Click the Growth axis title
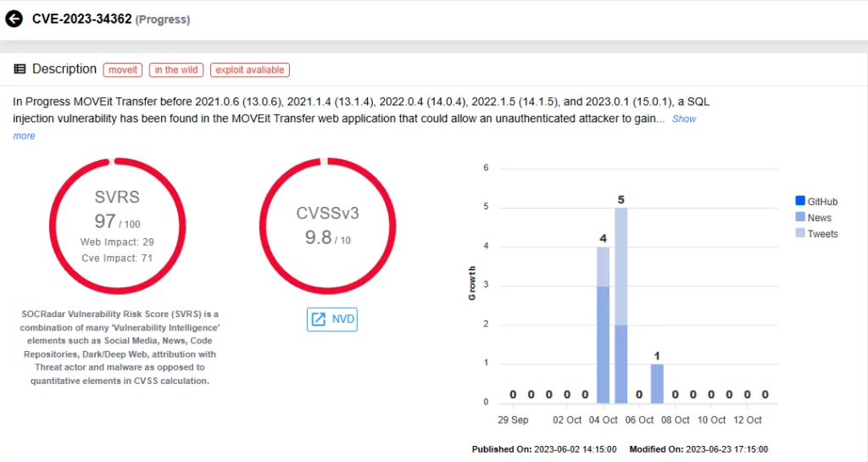The image size is (868, 462). click(x=471, y=283)
